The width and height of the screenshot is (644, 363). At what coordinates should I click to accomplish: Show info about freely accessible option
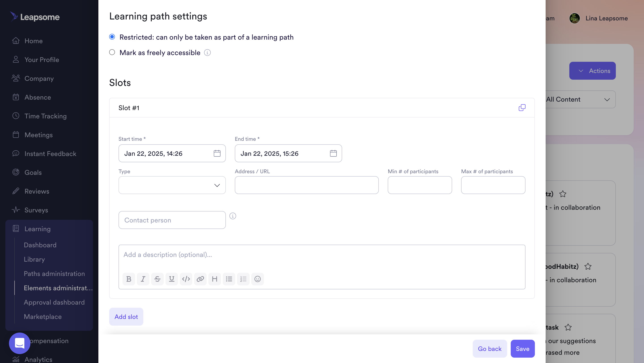(x=207, y=53)
